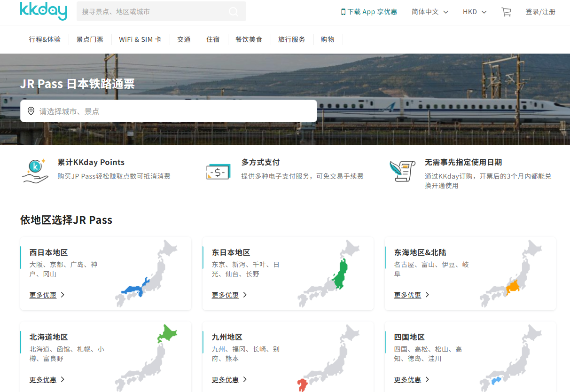The image size is (570, 392).
Task: Click the 请选择城市、景点 search field
Action: 168,111
